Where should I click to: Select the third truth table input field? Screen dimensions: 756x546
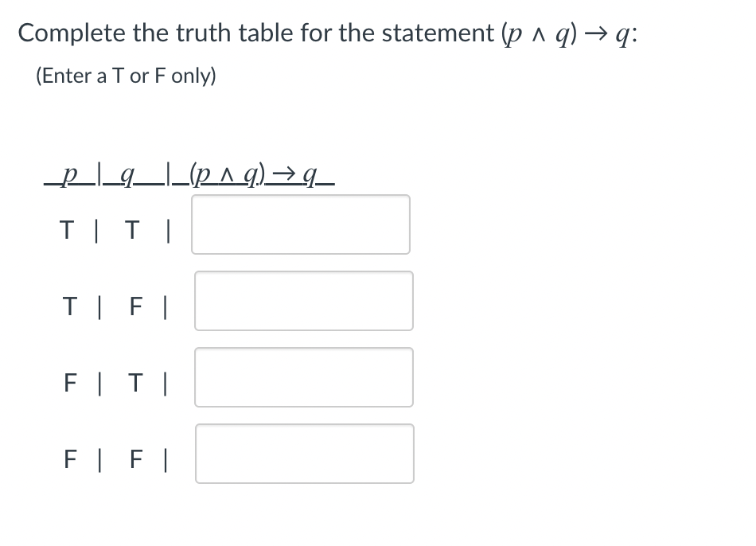(304, 376)
